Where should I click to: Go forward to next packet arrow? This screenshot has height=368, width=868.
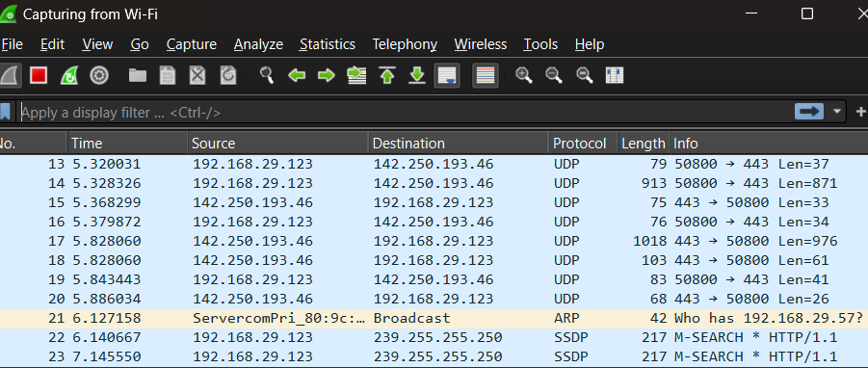[327, 75]
